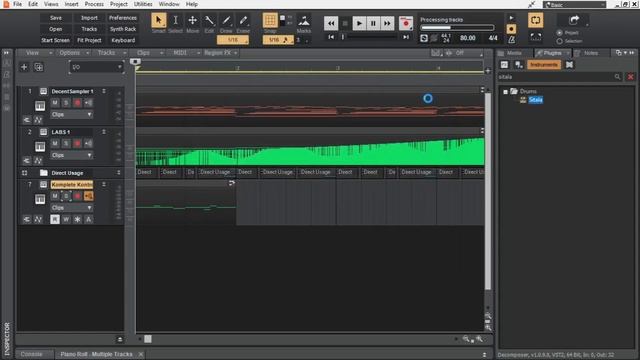The width and height of the screenshot is (640, 360).
Task: Toggle input echo on Komplete Kontrol track
Action: (88, 196)
